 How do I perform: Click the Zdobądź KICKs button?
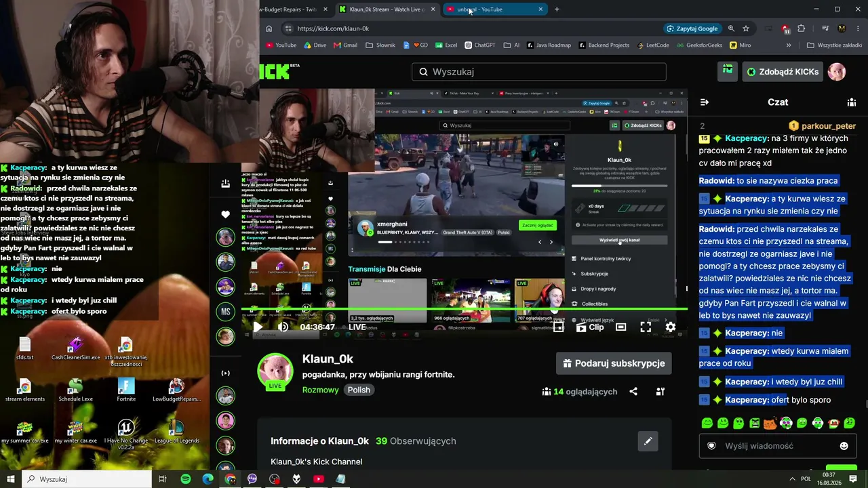tap(783, 72)
